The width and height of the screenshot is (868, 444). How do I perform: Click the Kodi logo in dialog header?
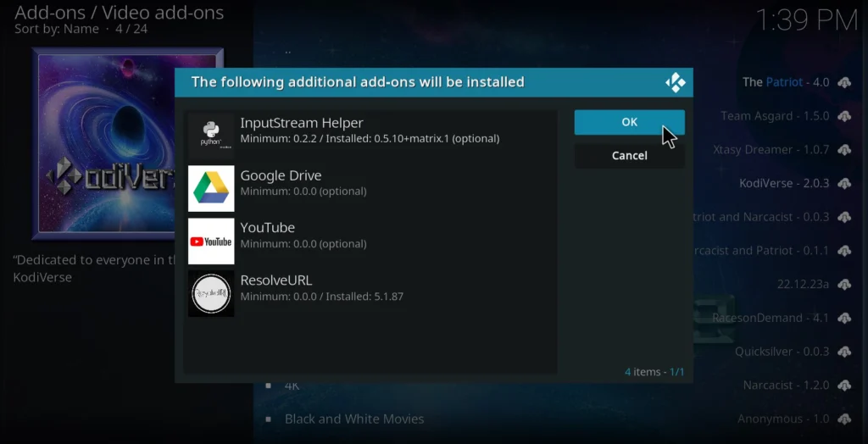(675, 82)
